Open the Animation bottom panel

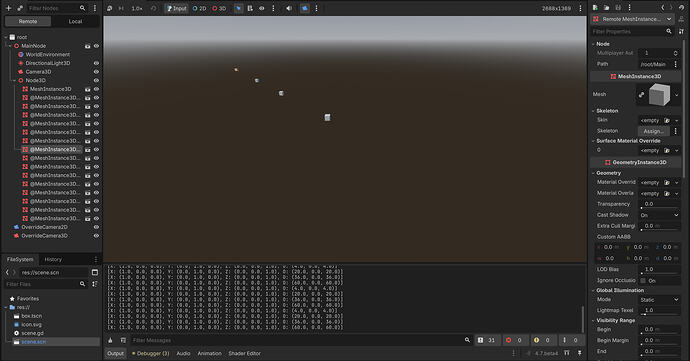[x=209, y=353]
